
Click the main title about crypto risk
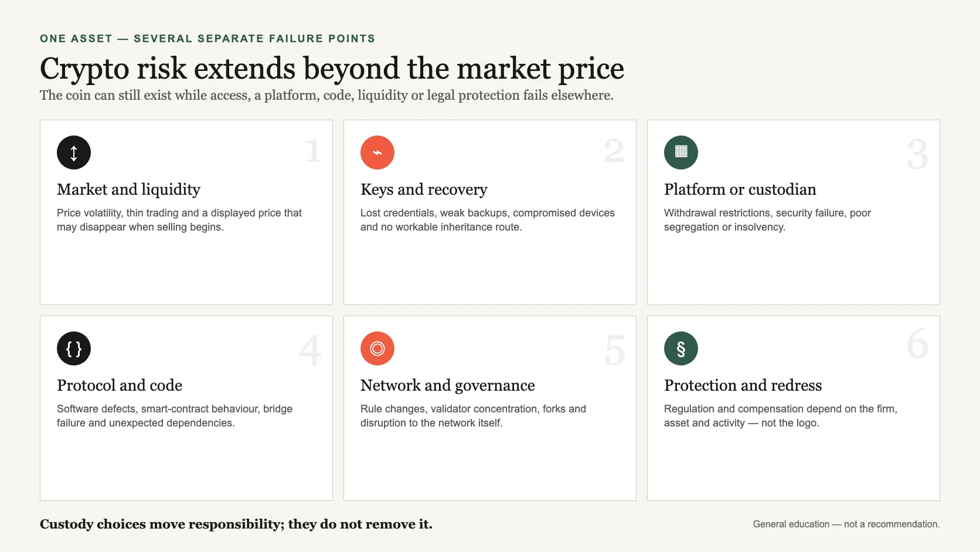[332, 69]
